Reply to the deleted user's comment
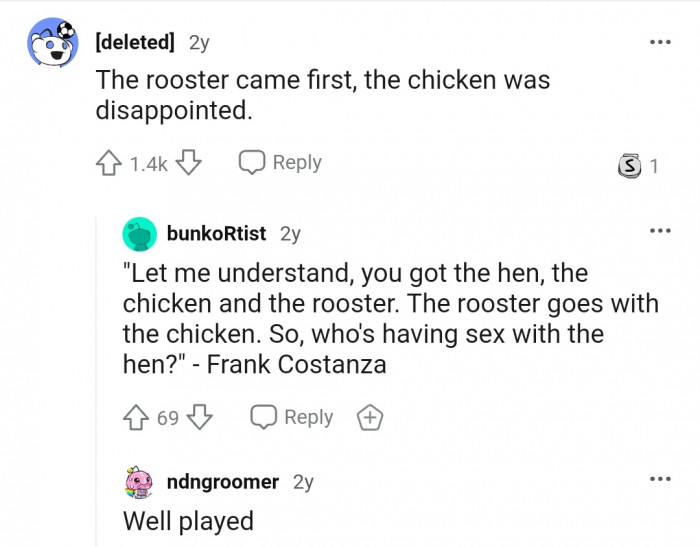 pos(280,163)
